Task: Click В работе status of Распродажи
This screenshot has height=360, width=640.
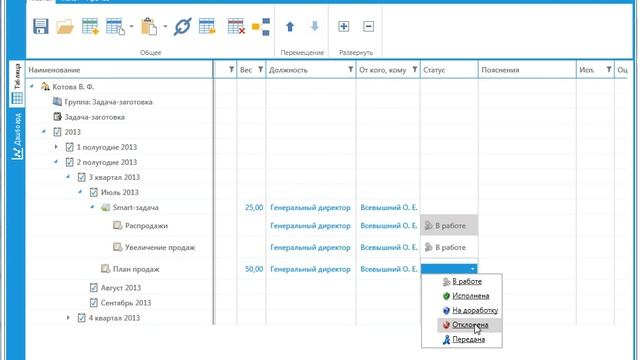Action: tap(449, 225)
